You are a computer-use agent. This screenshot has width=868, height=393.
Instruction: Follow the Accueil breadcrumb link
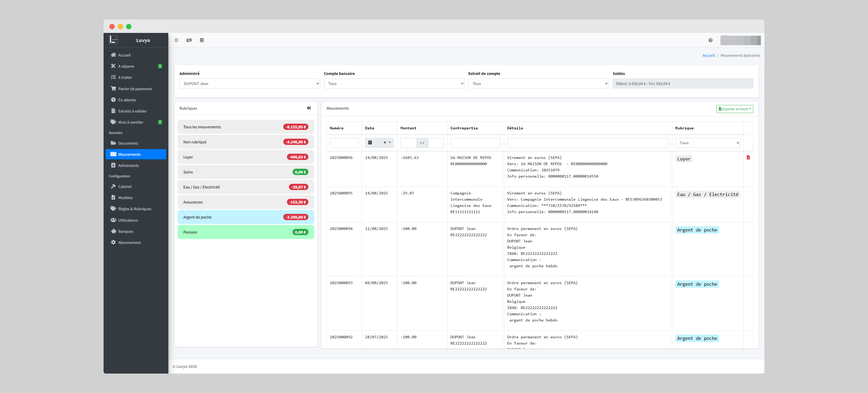[708, 55]
